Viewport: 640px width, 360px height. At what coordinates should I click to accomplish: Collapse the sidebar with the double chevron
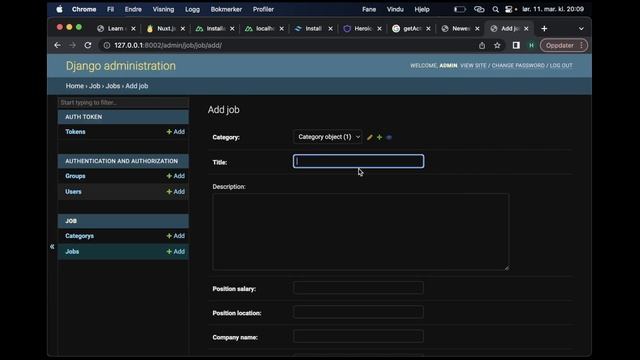pos(52,247)
